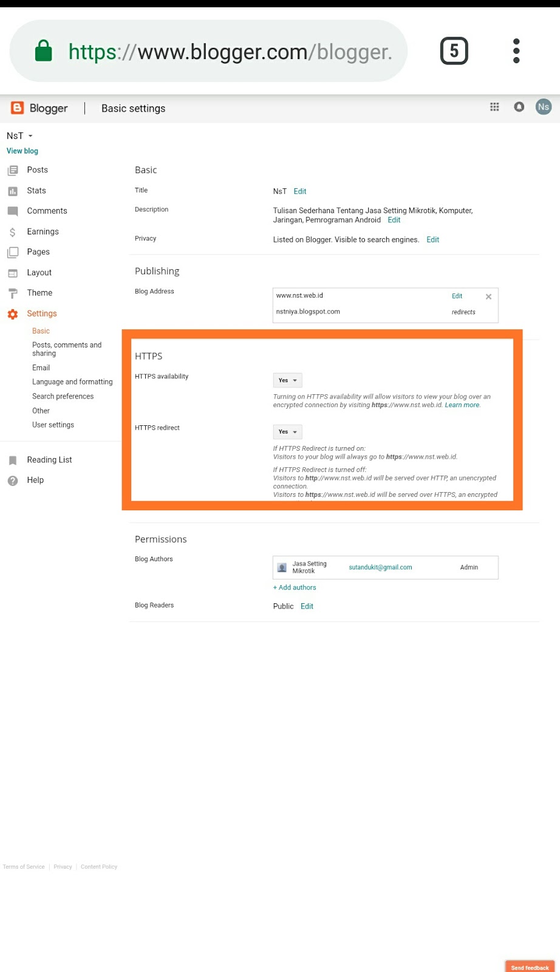Image resolution: width=560 pixels, height=972 pixels.
Task: Open Terms of Service footer link
Action: [x=24, y=867]
